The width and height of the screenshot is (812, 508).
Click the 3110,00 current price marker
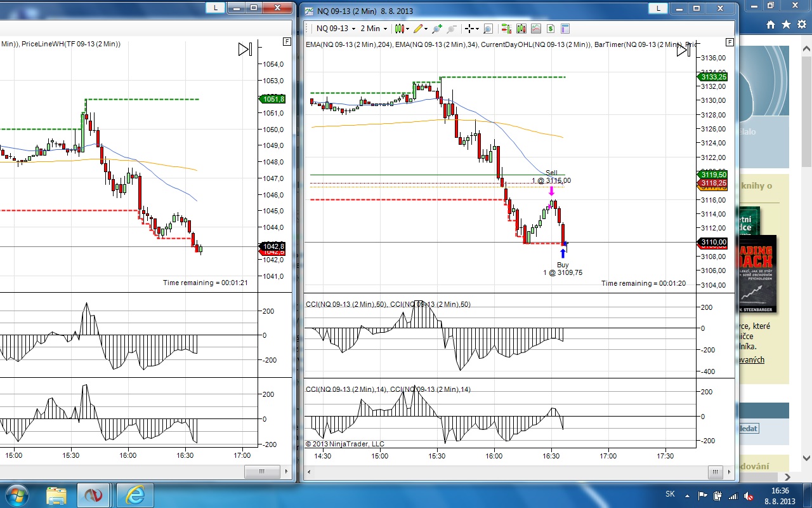tap(713, 242)
